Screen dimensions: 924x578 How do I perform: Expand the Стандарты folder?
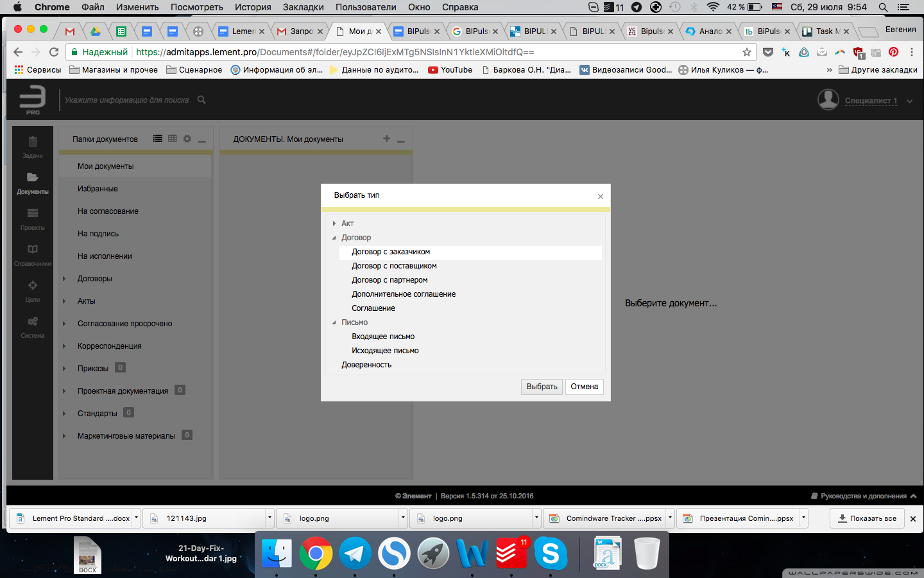(x=64, y=414)
